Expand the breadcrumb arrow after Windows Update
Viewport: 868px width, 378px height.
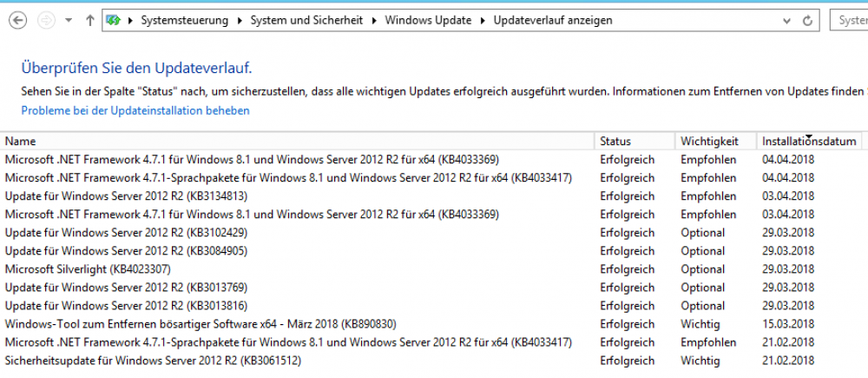coord(483,20)
